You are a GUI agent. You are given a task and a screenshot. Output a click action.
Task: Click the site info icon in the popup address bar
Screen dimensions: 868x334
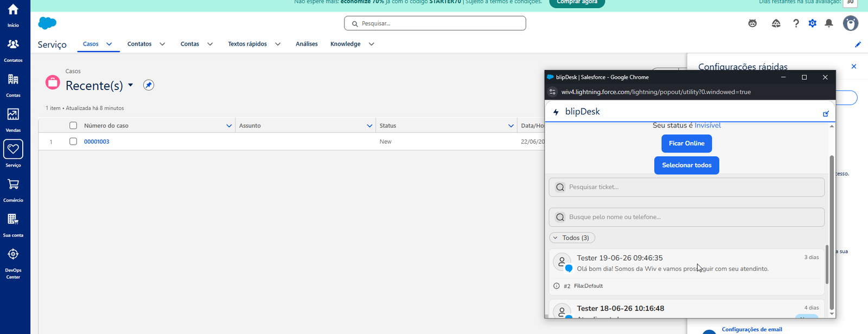coord(552,92)
